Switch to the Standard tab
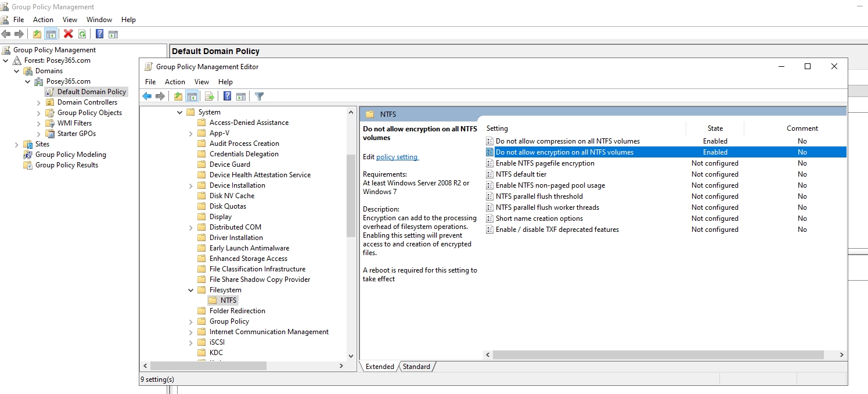The height and width of the screenshot is (394, 868). pos(416,366)
